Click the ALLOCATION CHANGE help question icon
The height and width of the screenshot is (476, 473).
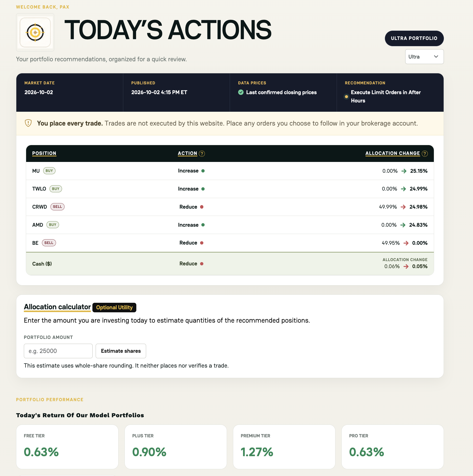click(x=425, y=154)
